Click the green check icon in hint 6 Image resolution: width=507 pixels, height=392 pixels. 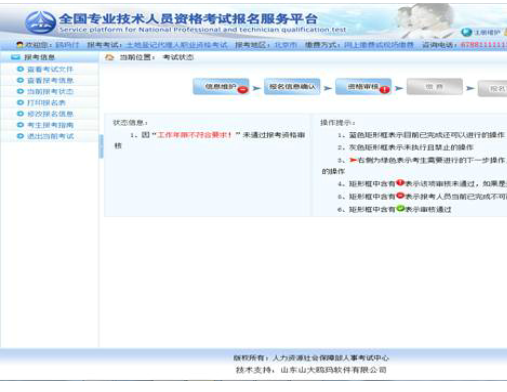coord(400,209)
